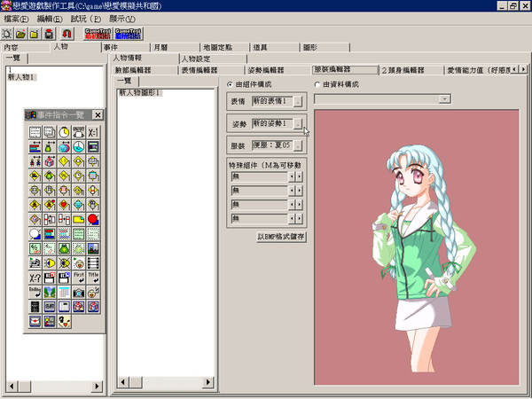Select the 由組件構成 radio button
Image resolution: width=532 pixels, height=399 pixels.
(230, 84)
